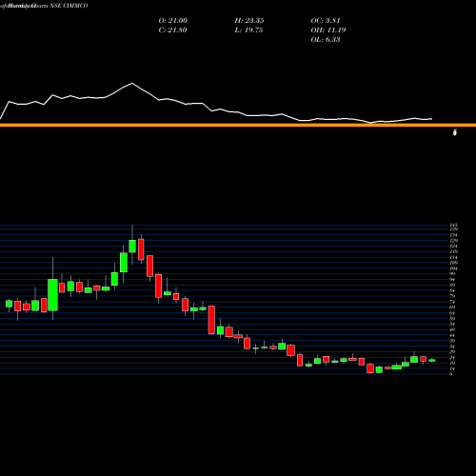Viewport: 476px width, 476px height.
Task: Click the 'OC: 3.81' reading
Action: point(326,21)
